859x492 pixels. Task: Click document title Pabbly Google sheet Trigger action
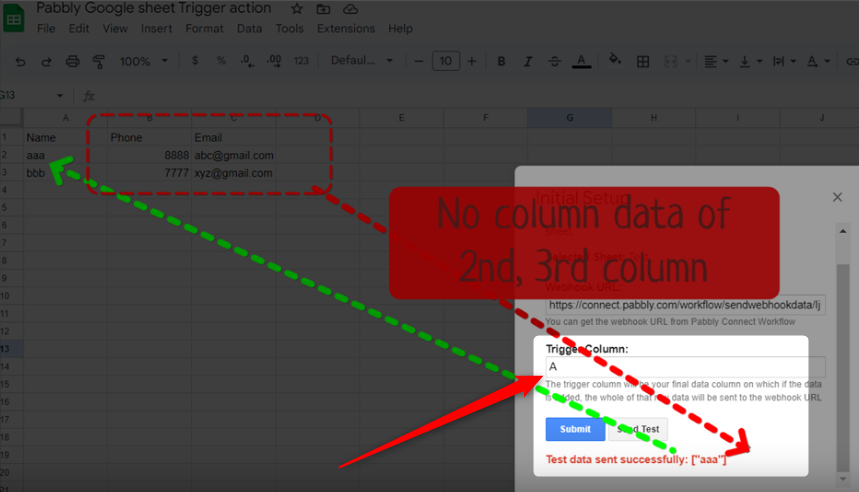coord(154,8)
